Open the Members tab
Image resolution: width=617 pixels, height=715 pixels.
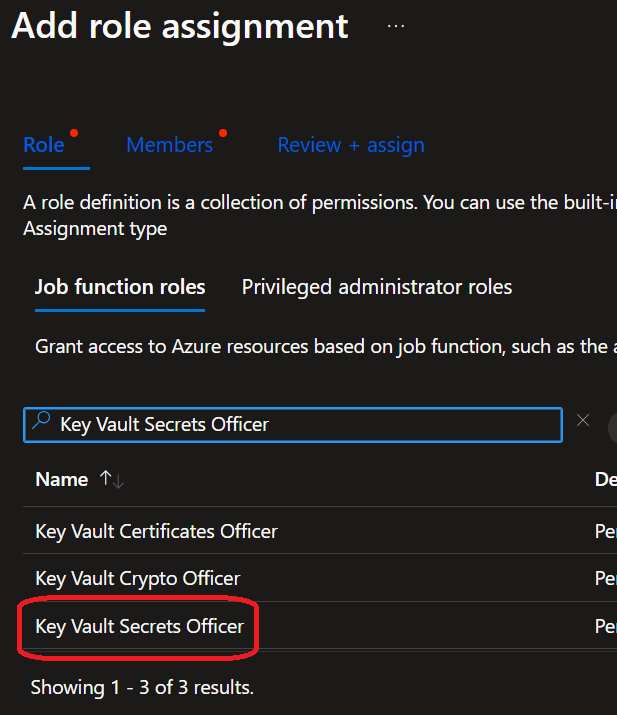[169, 145]
